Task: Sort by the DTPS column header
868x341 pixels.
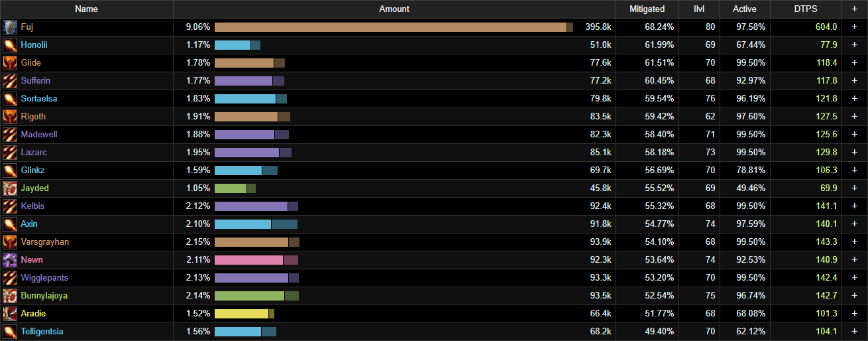Action: [806, 9]
